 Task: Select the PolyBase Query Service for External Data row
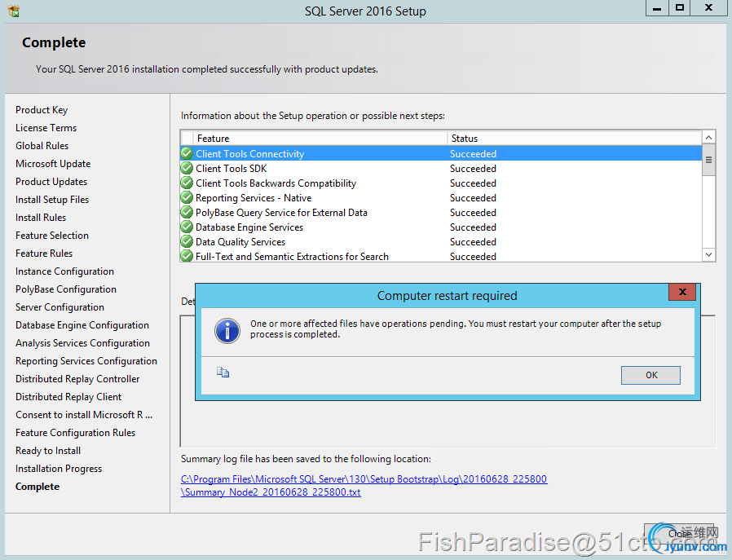pyautogui.click(x=441, y=212)
